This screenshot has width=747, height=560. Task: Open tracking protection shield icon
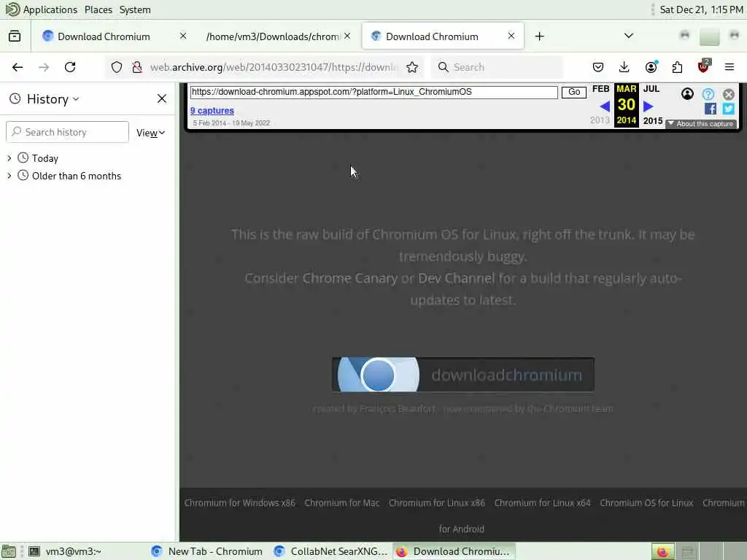[117, 67]
